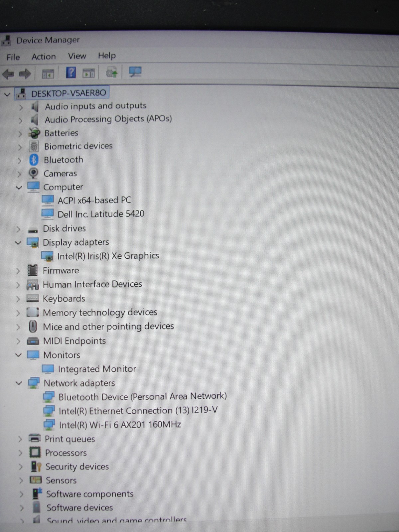Screen dimensions: 399x532
Task: Click the Processors chip icon
Action: coord(35,452)
